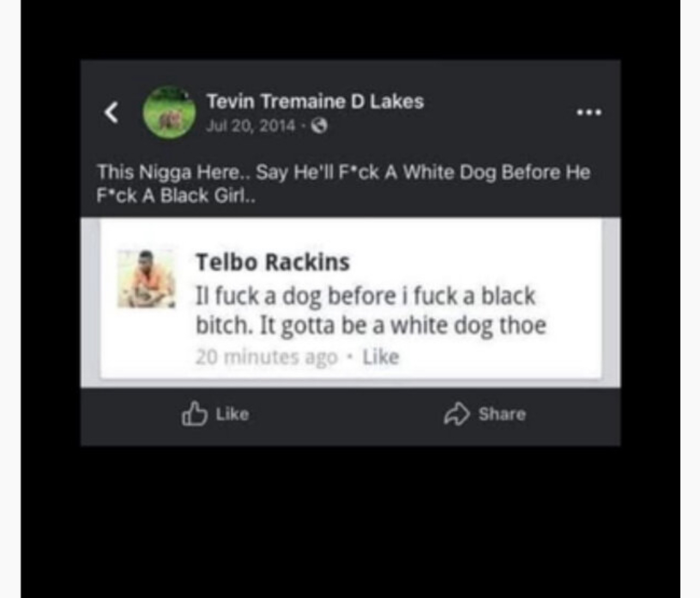Open the small thumbnail beside Telbo Rackins
Image resolution: width=700 pixels, height=598 pixels.
[x=147, y=279]
